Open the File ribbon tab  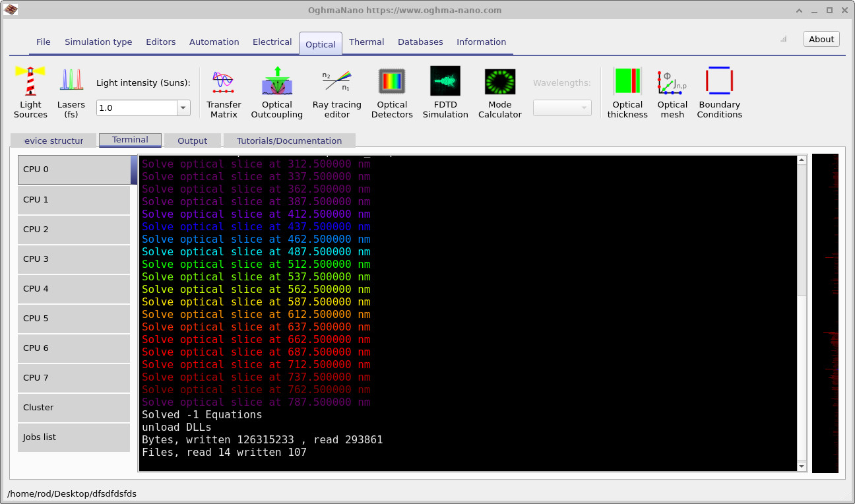44,42
